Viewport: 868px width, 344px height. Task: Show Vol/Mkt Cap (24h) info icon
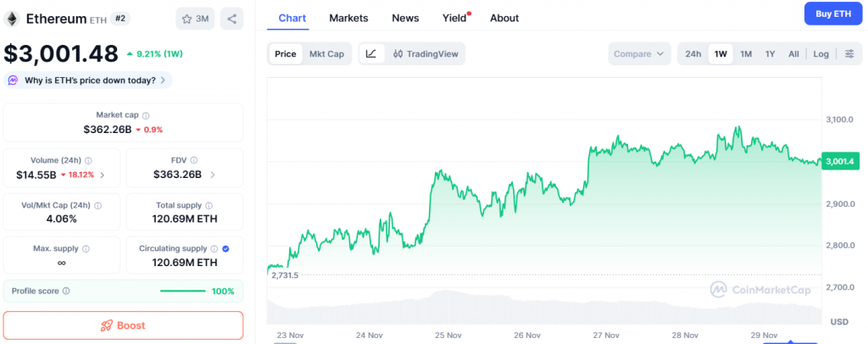pos(98,205)
